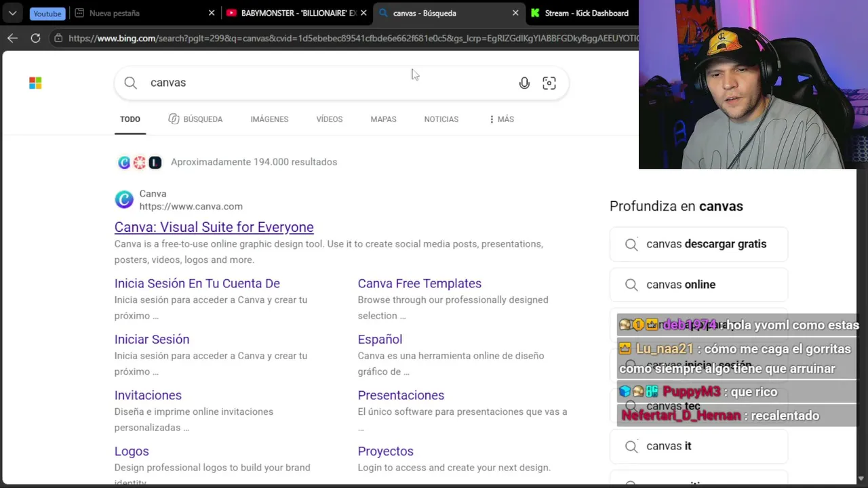The height and width of the screenshot is (488, 868).
Task: Open the BÚSQUEDA tab
Action: coord(195,119)
